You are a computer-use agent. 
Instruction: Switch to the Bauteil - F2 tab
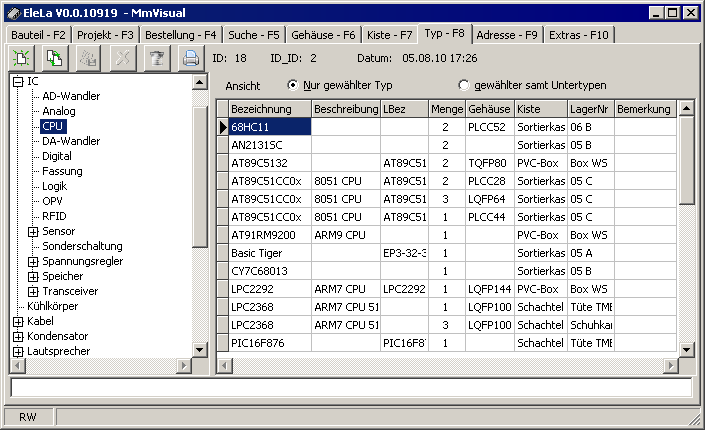tap(38, 34)
